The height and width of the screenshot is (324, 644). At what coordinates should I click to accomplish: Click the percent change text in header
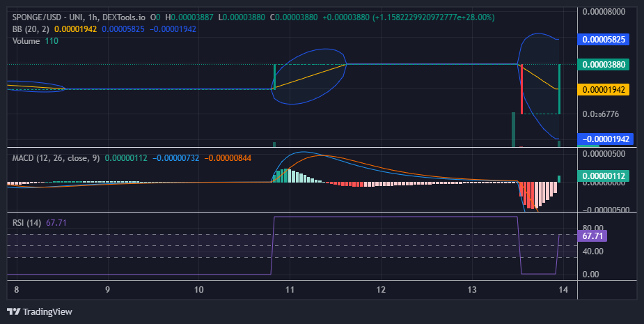(x=433, y=17)
